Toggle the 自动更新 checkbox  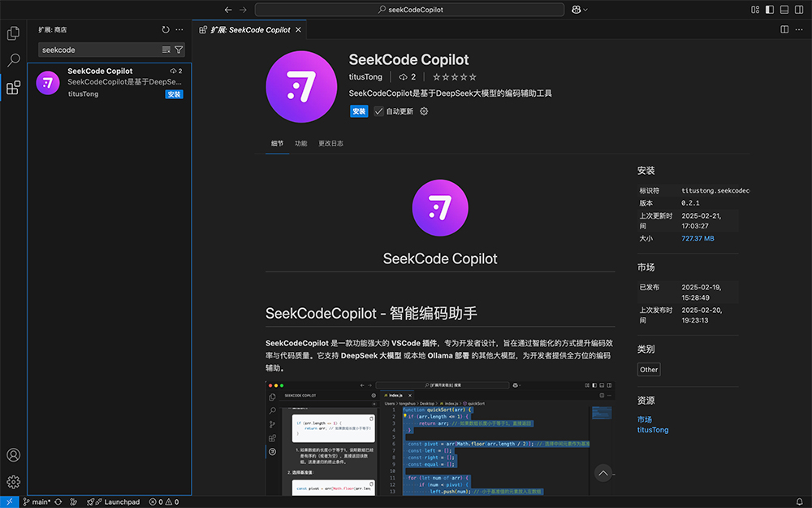pos(378,111)
